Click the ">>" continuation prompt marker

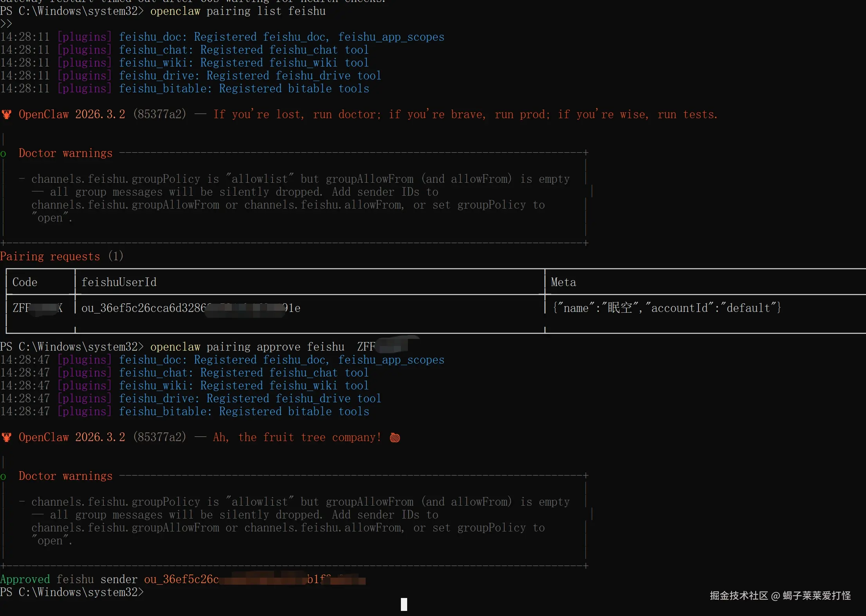pos(6,24)
